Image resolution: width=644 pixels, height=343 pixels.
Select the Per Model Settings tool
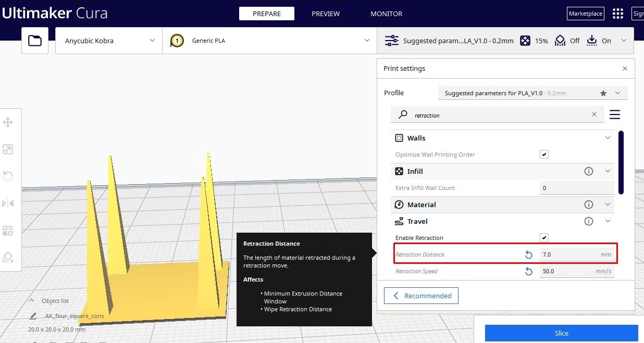coord(8,231)
